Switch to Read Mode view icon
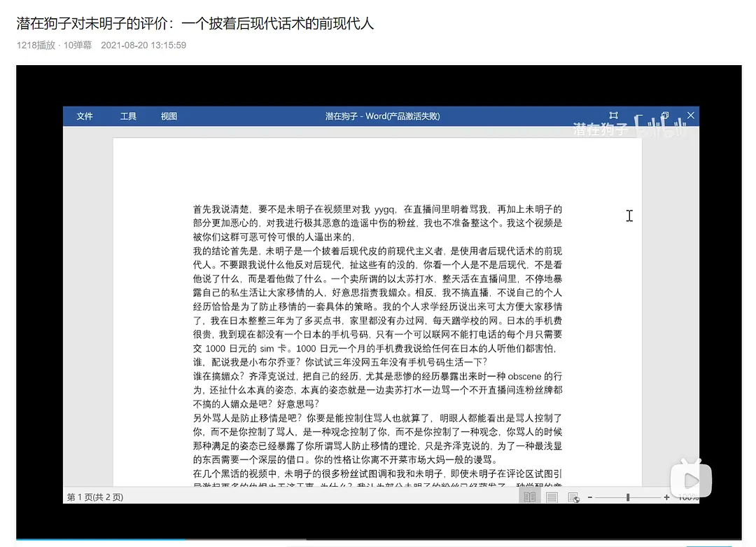This screenshot has width=756, height=547. coord(530,497)
